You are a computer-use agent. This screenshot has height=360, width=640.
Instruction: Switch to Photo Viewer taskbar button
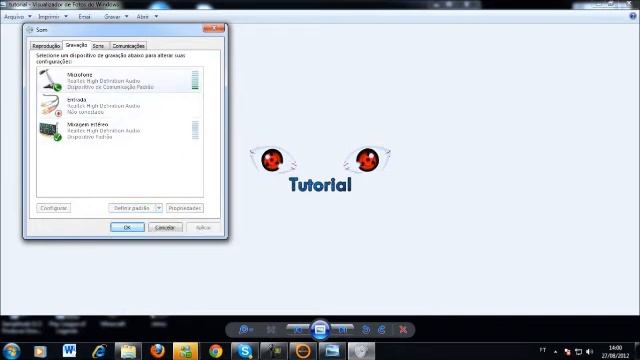coord(332,351)
